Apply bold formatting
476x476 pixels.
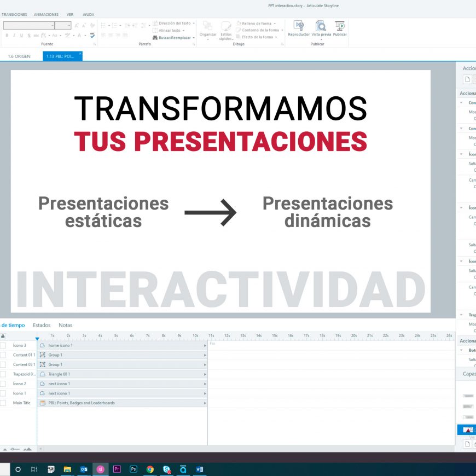coord(7,36)
